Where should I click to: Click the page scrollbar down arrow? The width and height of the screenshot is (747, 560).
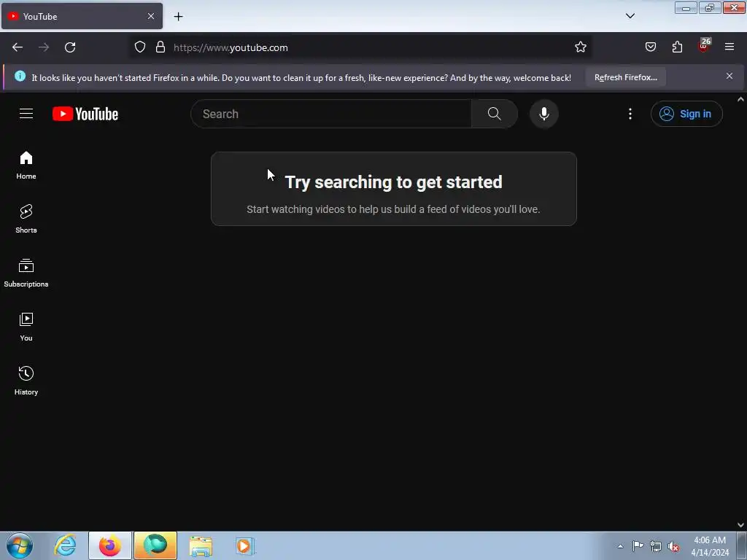(740, 525)
